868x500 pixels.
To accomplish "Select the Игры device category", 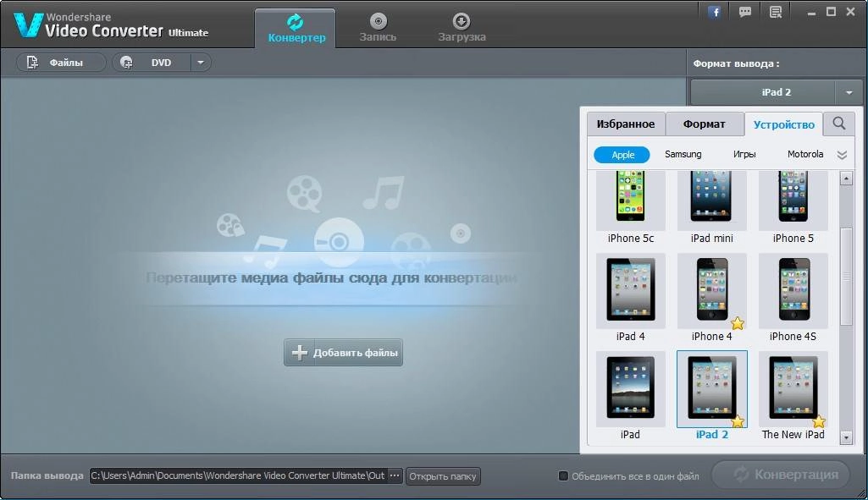I will (744, 154).
